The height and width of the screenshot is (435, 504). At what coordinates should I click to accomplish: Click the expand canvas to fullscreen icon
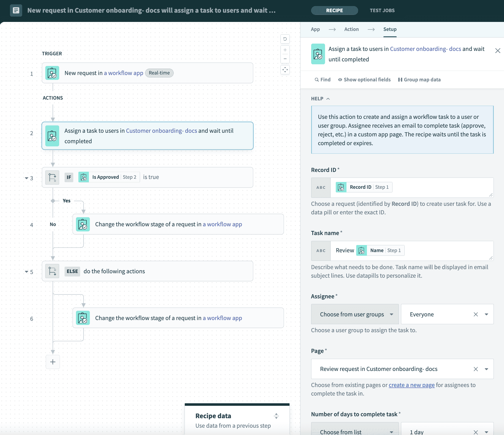(x=285, y=70)
